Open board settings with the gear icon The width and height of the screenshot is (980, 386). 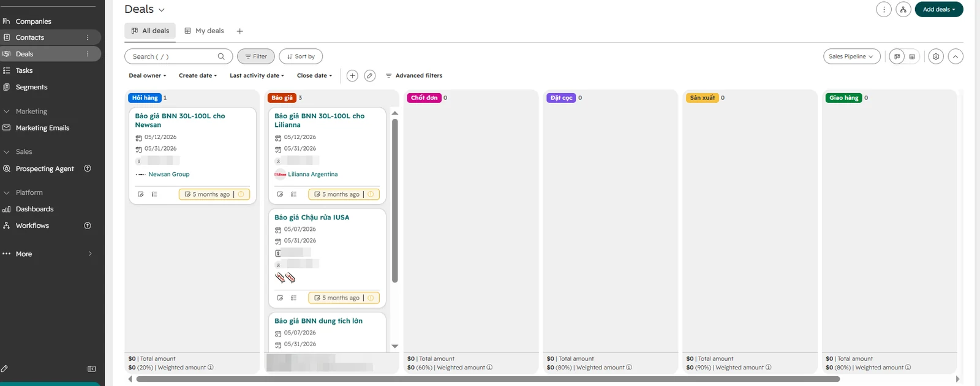tap(936, 56)
